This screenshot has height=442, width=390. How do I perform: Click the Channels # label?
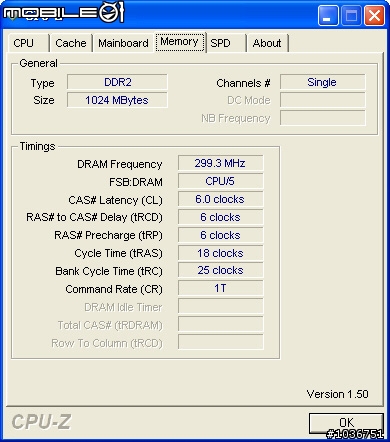pos(243,83)
